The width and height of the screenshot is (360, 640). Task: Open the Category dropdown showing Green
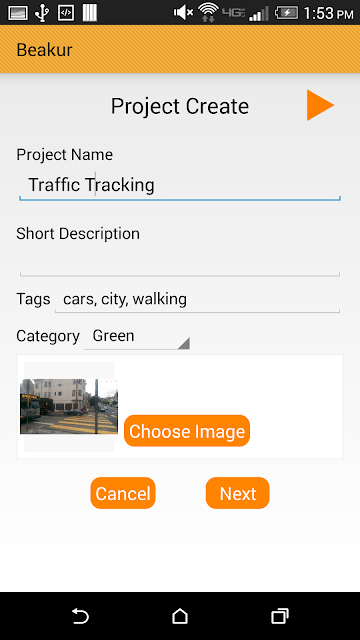click(x=137, y=337)
